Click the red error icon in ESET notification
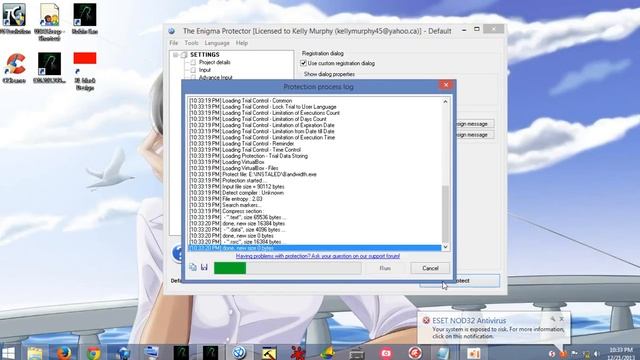This screenshot has height=360, width=640. [x=426, y=320]
